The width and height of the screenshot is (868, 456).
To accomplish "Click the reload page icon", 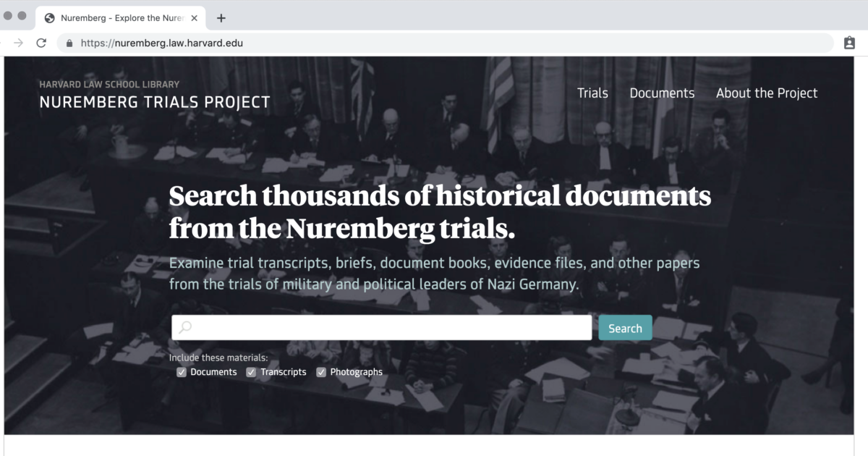I will point(41,43).
